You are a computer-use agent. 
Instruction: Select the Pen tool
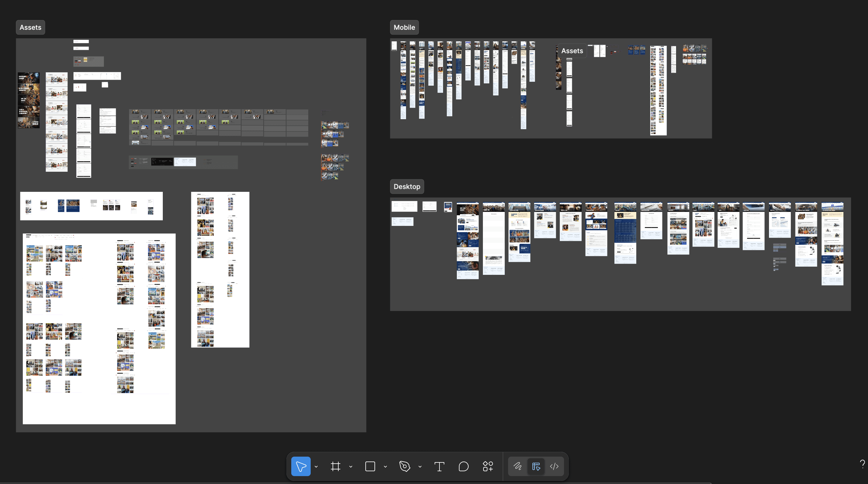404,466
